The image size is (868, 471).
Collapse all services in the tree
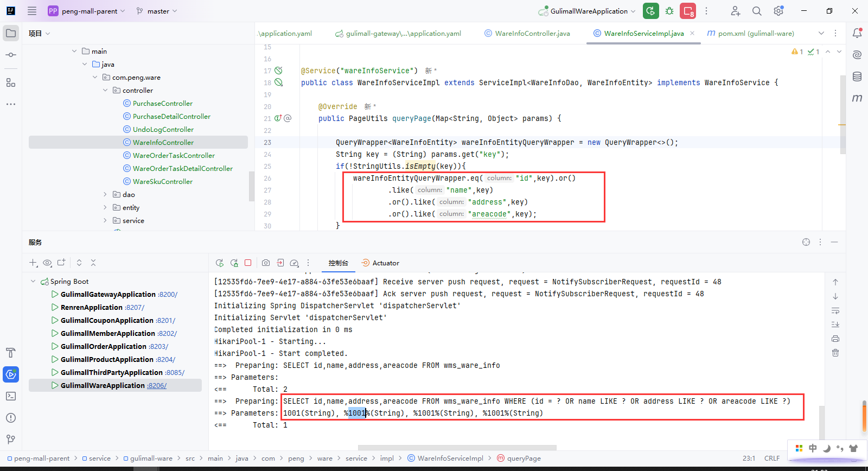coord(93,263)
